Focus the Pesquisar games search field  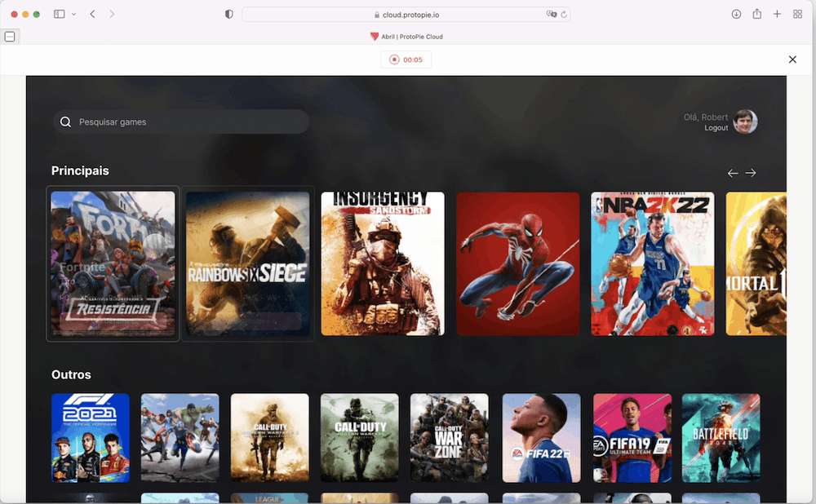click(x=181, y=122)
